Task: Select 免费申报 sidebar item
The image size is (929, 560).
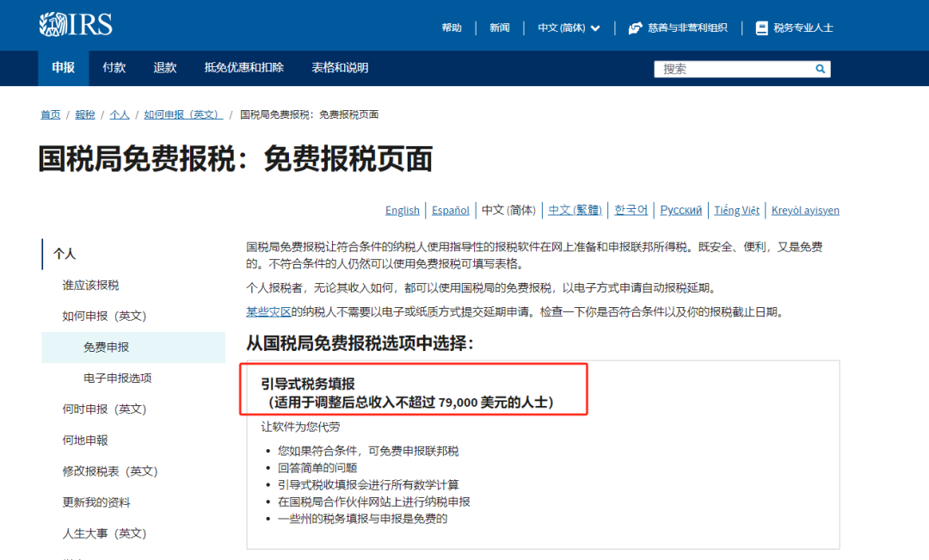Action: pos(133,348)
